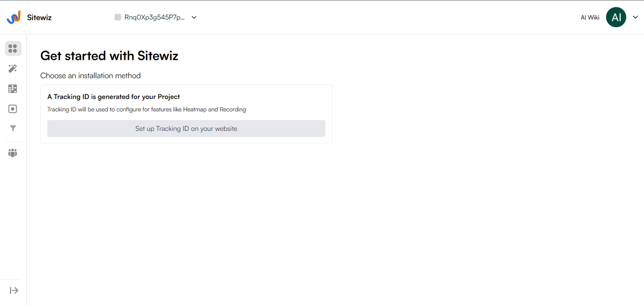
Task: Click the Choose an installation method text
Action: 91,76
